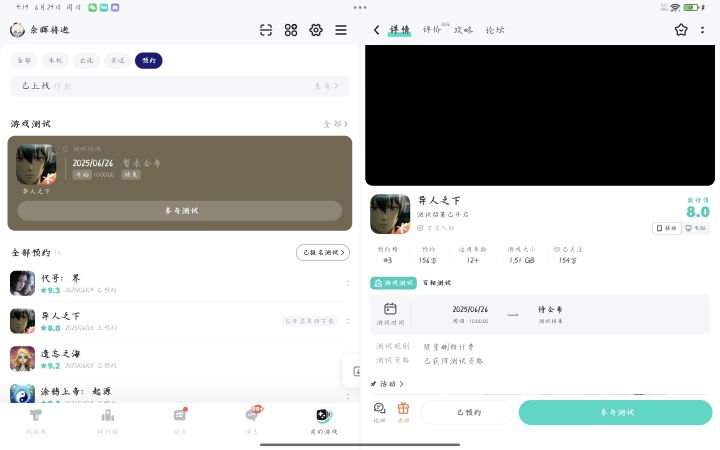Viewport: 720px width, 450px height.
Task: Open 异人之下 row in reservation list
Action: point(180,321)
